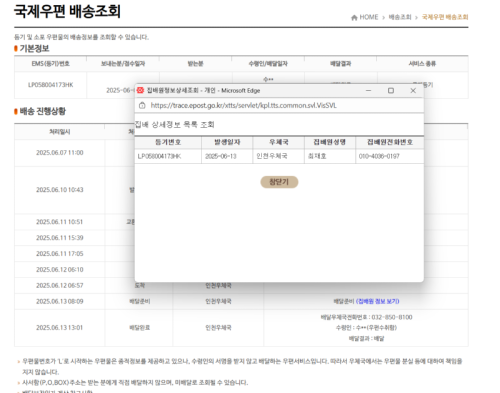Select the 2025.06.13 13:01 timestamp
Screen dimensions: 500x393
(x=60, y=328)
